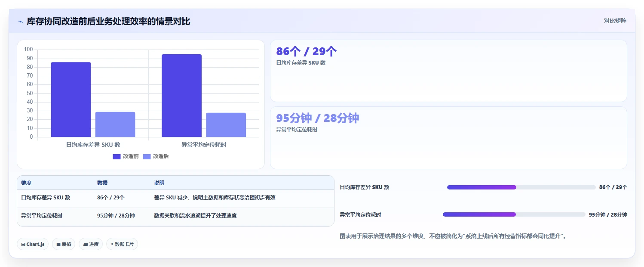Click the y-axis value 100
Viewport: 644px width, 267px height.
28,50
